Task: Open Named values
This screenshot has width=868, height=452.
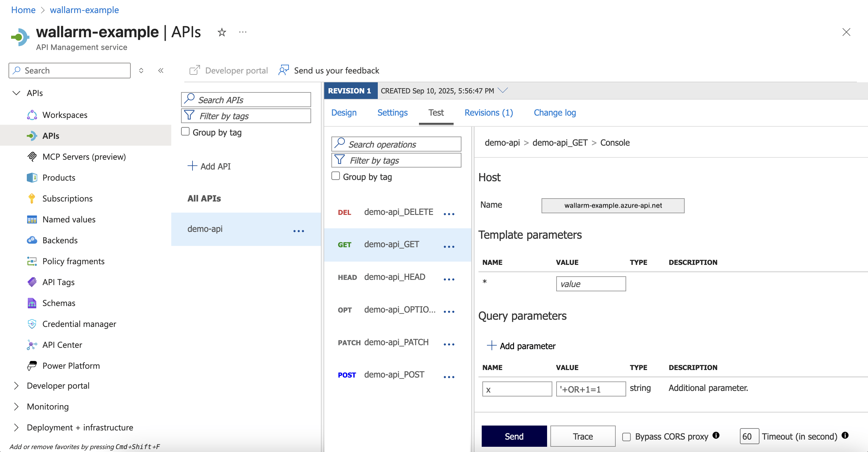Action: 69,219
